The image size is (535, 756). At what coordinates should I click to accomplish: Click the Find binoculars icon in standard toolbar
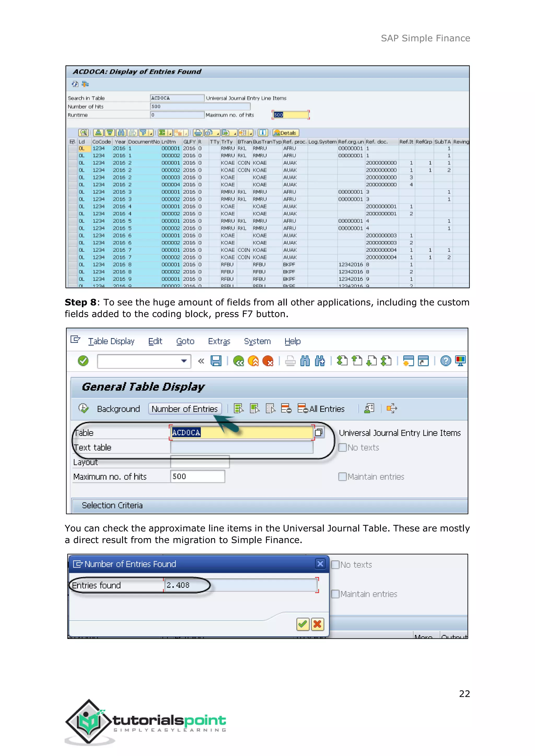tap(305, 361)
